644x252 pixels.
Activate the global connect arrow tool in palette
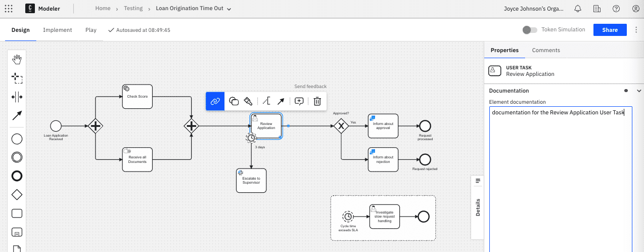(17, 115)
